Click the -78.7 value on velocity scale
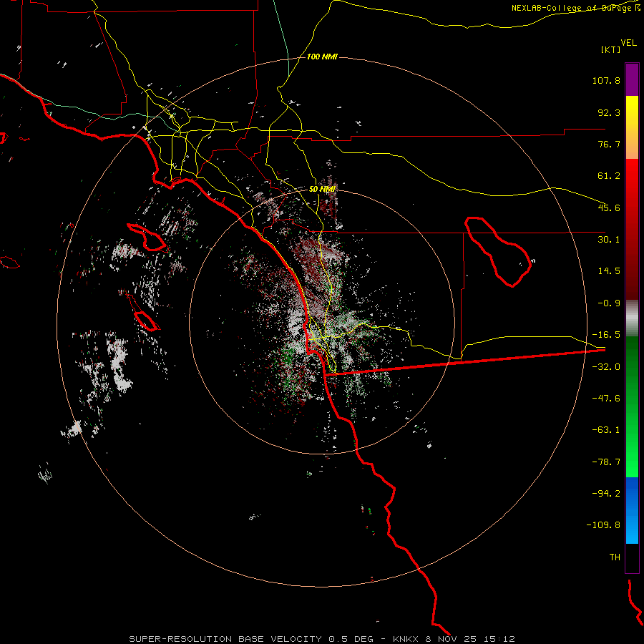 click(606, 462)
